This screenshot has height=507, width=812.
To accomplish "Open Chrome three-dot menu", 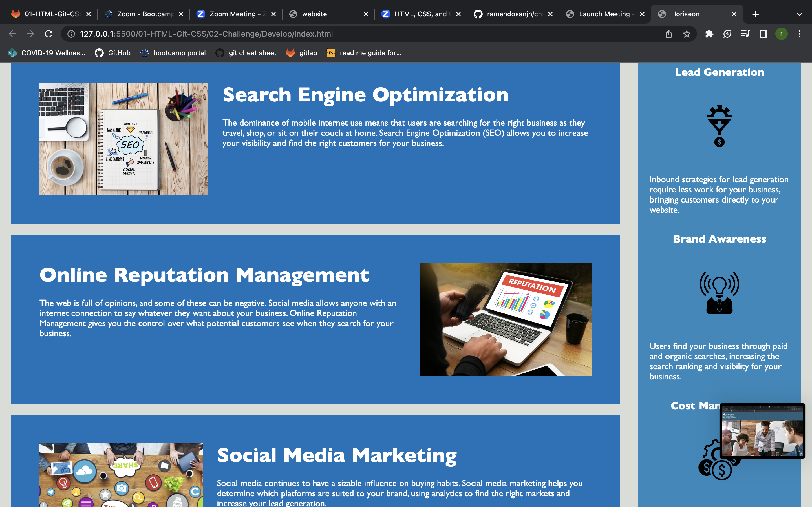I will click(x=799, y=34).
